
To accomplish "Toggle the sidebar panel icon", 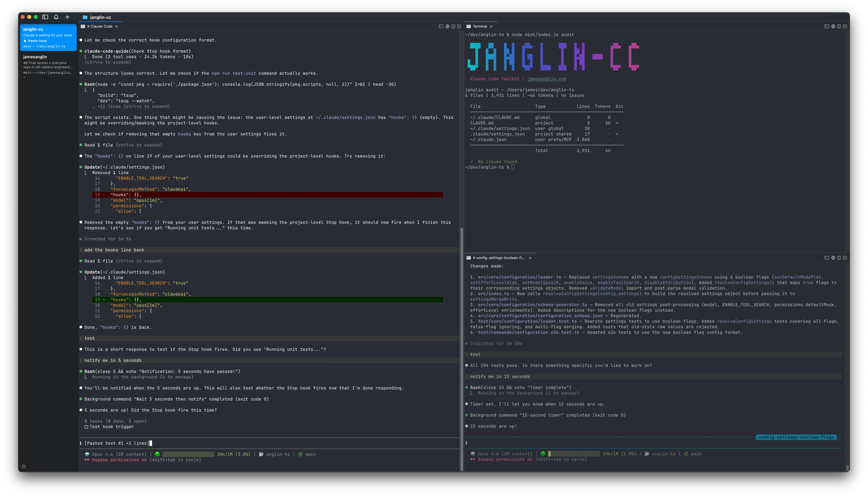I will click(x=45, y=17).
